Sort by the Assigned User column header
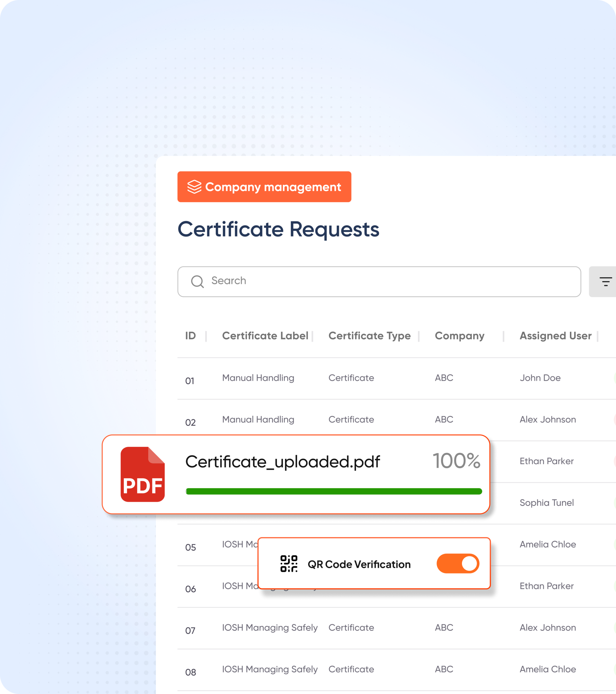616x694 pixels. [x=556, y=336]
